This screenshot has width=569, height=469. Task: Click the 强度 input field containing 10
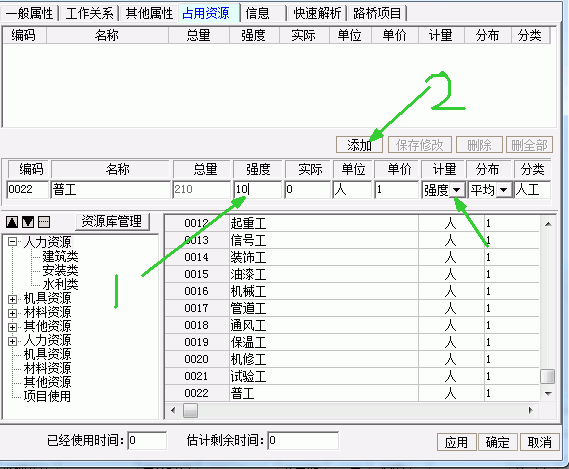(257, 189)
